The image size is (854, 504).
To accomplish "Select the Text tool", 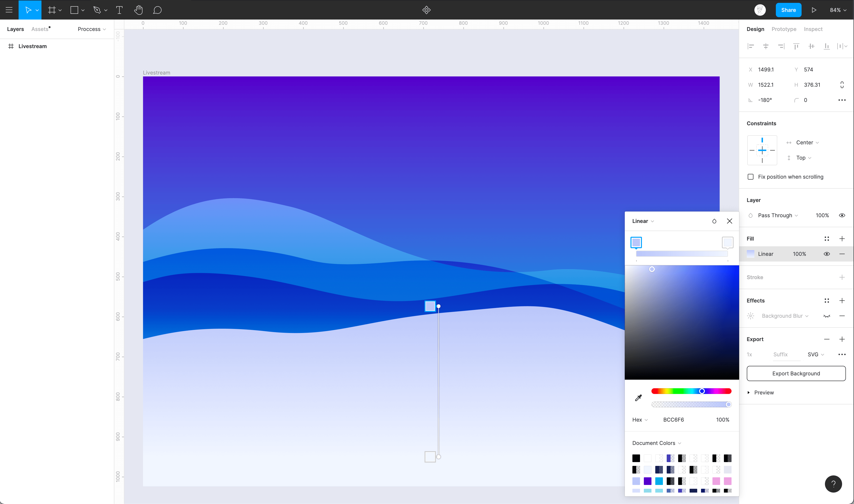I will (x=119, y=10).
